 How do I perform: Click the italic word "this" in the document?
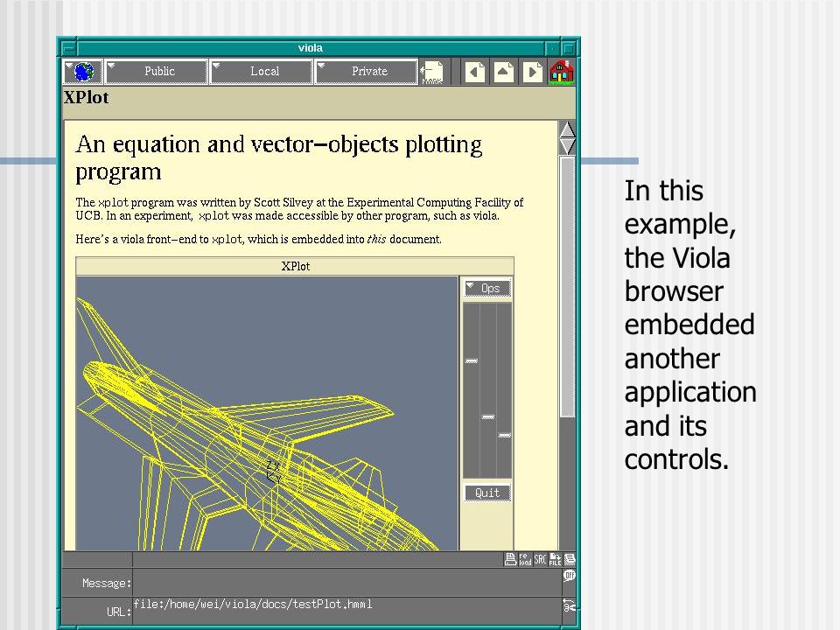pyautogui.click(x=376, y=240)
